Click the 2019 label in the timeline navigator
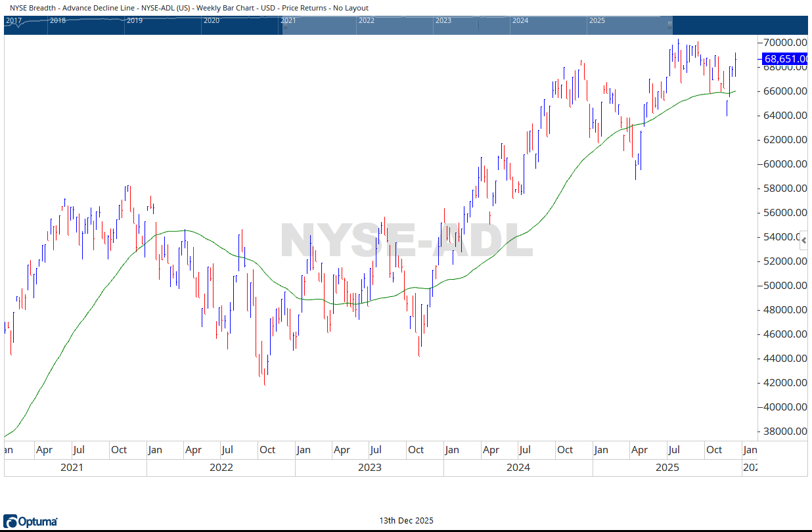Viewport: 812px width, 532px height. click(135, 20)
